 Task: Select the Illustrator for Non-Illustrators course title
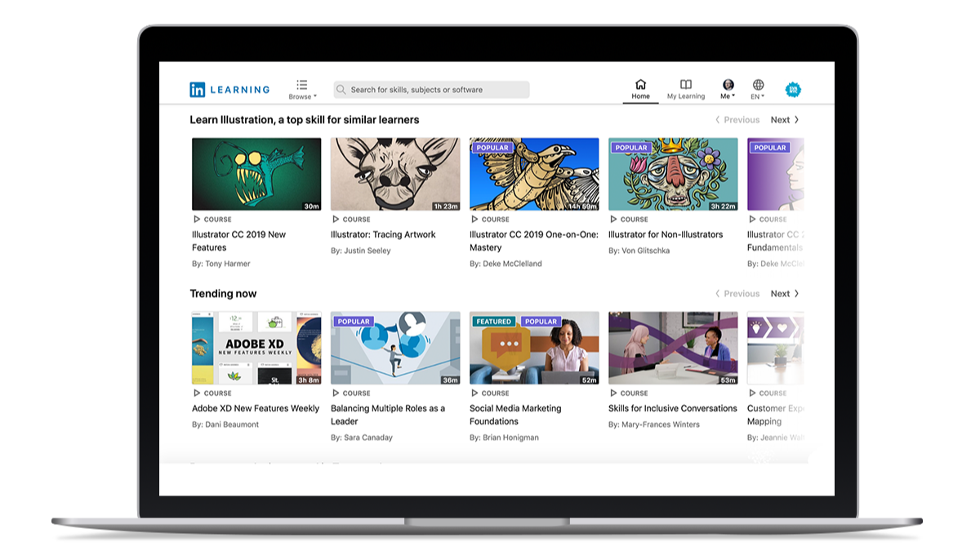pyautogui.click(x=666, y=234)
